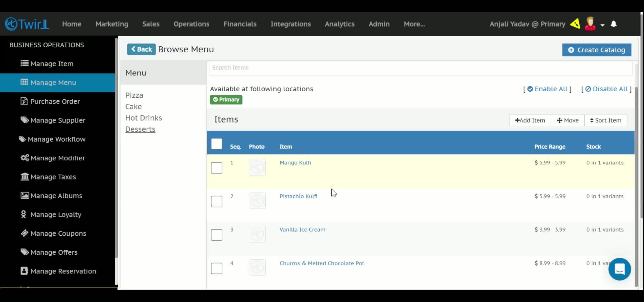The height and width of the screenshot is (302, 644).
Task: Open the Operations menu
Action: coord(191,24)
